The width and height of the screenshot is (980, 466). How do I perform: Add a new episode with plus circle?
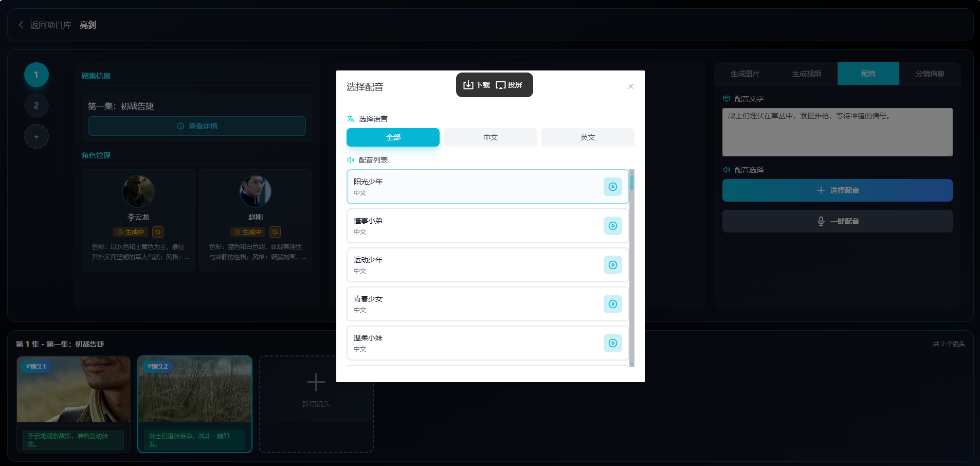(x=36, y=137)
